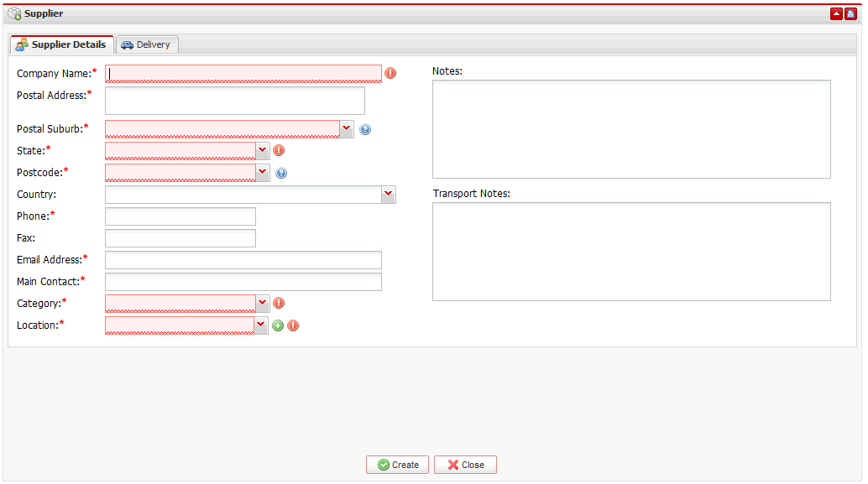The width and height of the screenshot is (868, 484).
Task: Click inside the Transport Notes text area
Action: (x=631, y=251)
